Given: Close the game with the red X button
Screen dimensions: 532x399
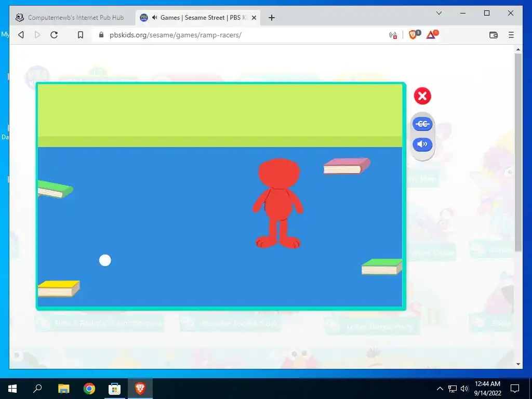Looking at the screenshot, I should click(422, 96).
